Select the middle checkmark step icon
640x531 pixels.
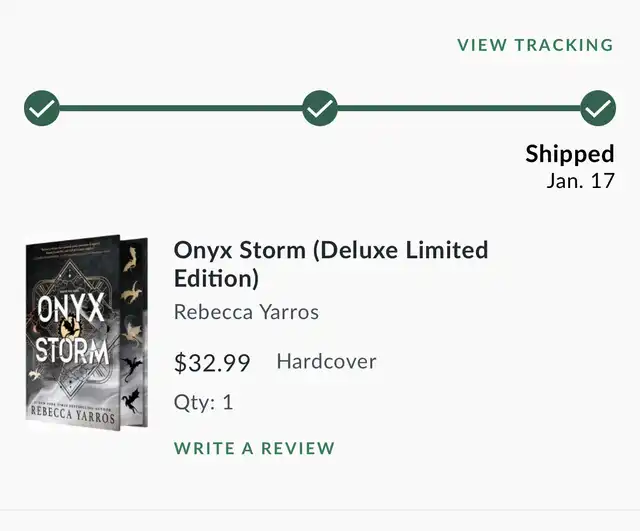319,107
